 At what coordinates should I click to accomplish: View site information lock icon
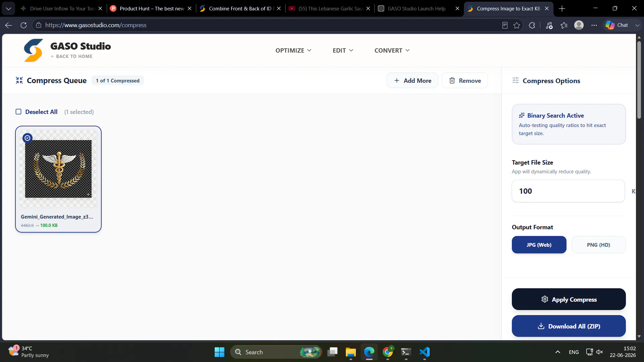[x=39, y=25]
